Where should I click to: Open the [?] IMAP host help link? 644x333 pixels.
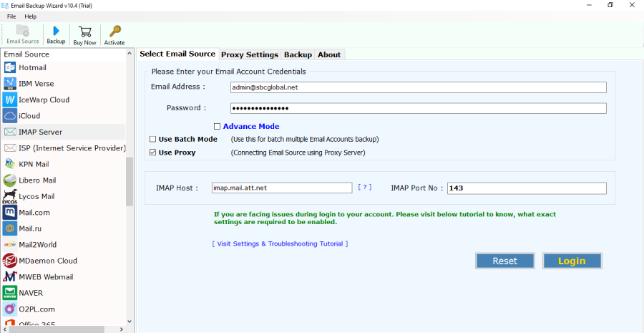365,187
